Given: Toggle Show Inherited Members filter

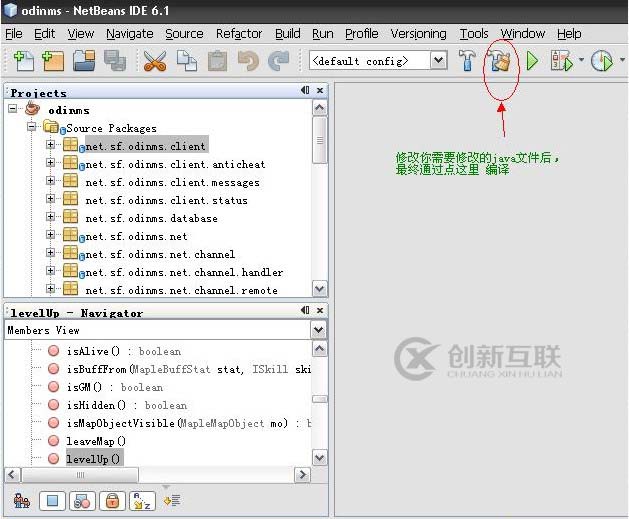Looking at the screenshot, I should pos(22,501).
